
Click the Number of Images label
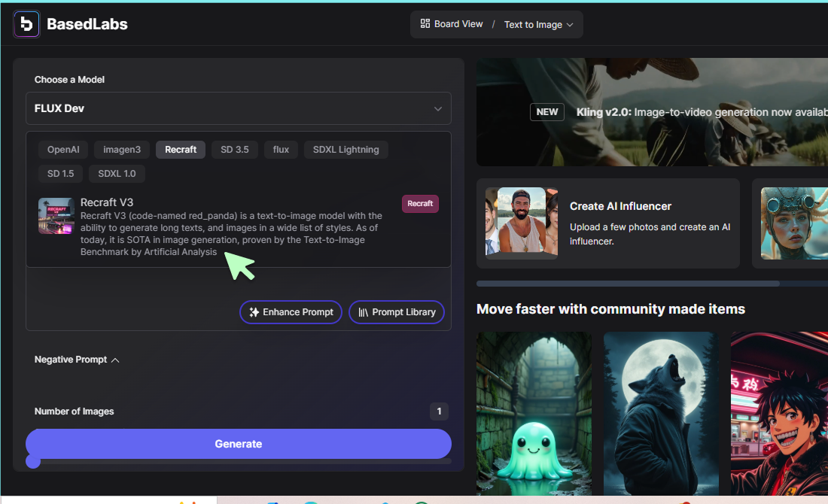pos(74,411)
